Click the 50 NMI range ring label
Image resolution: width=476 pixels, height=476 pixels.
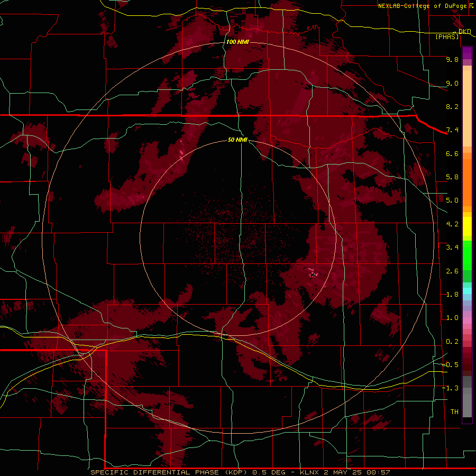pyautogui.click(x=237, y=140)
